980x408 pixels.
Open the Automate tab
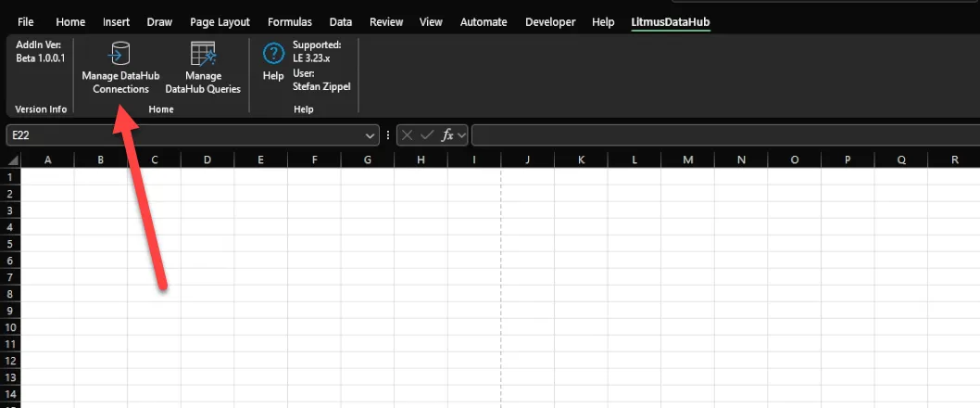tap(484, 22)
